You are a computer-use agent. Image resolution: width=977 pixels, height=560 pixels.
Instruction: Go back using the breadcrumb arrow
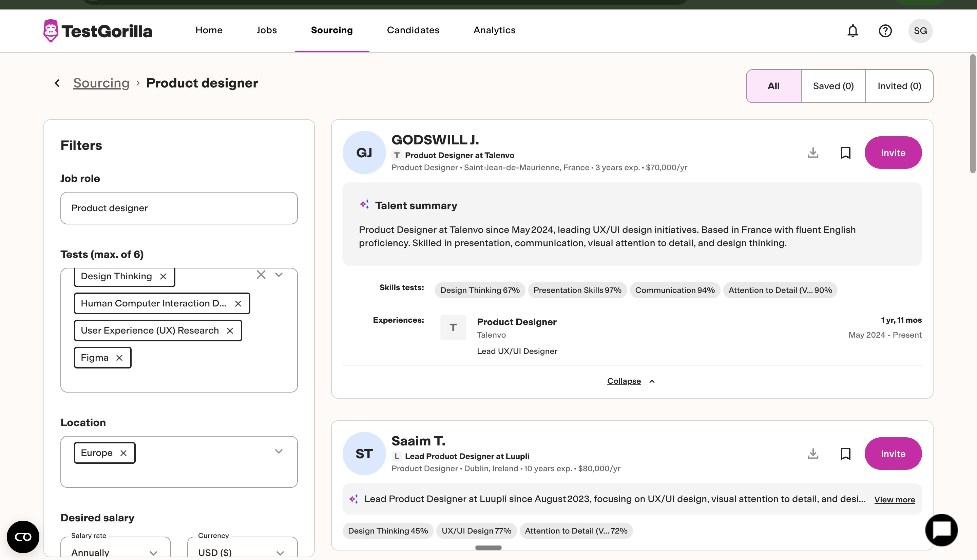(57, 83)
